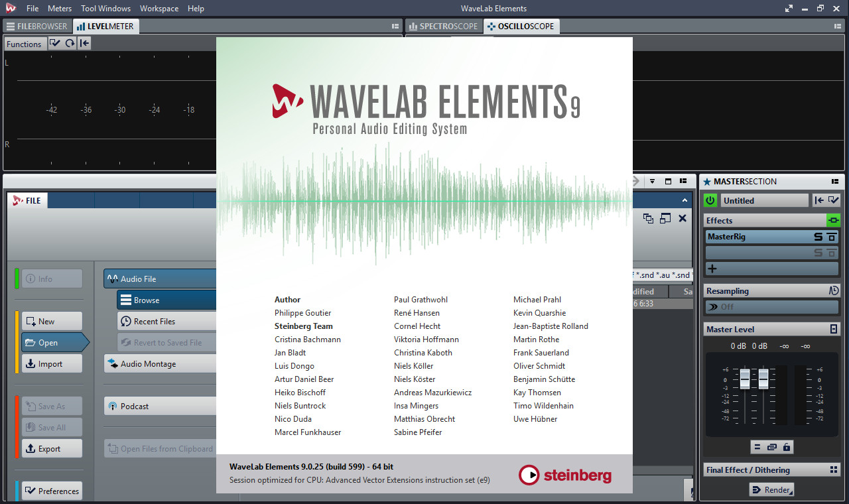Screen dimensions: 849x504
Task: Click the cascade windows icon
Action: tap(648, 218)
